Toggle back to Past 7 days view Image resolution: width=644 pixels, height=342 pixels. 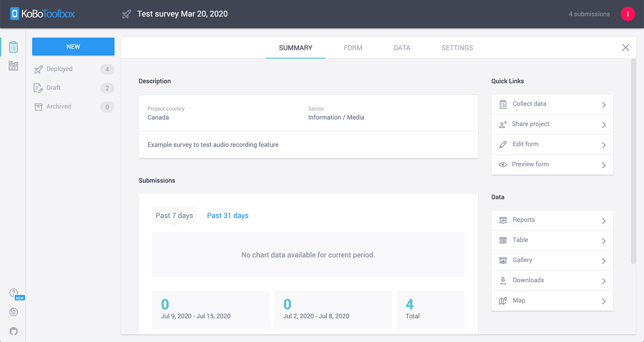(x=174, y=215)
